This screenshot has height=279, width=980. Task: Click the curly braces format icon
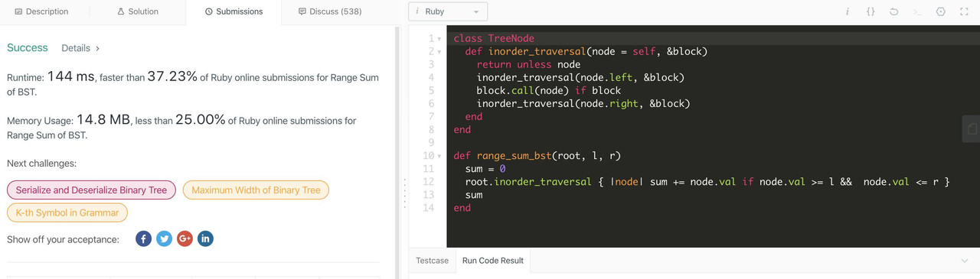click(871, 11)
